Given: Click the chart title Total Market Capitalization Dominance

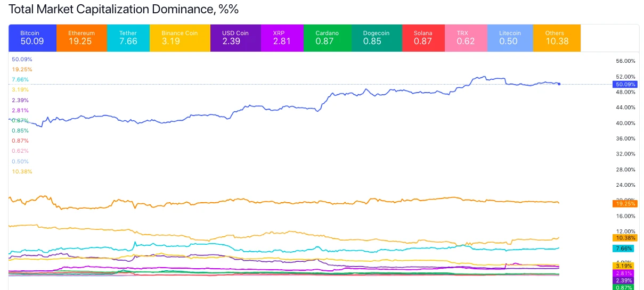Looking at the screenshot, I should point(124,9).
